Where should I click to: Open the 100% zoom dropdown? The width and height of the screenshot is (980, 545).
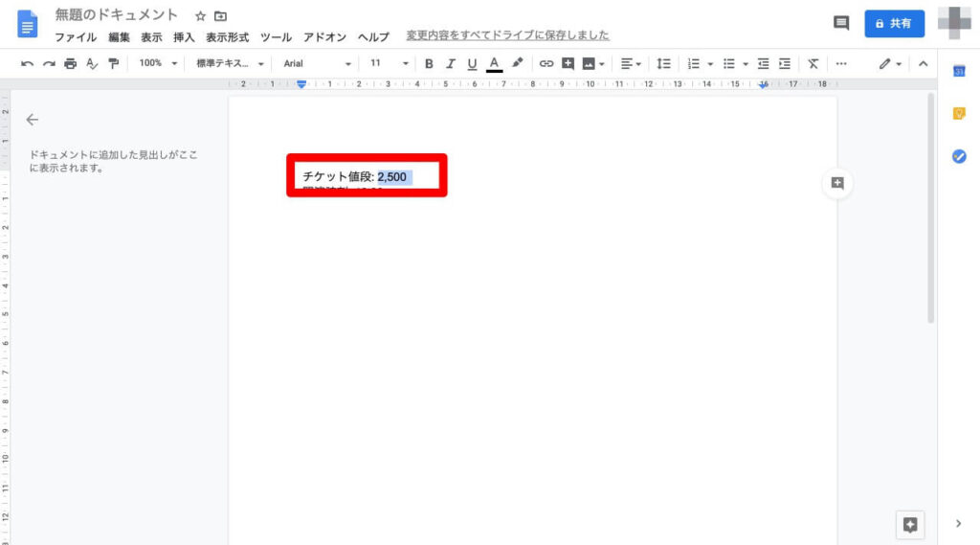(x=158, y=63)
